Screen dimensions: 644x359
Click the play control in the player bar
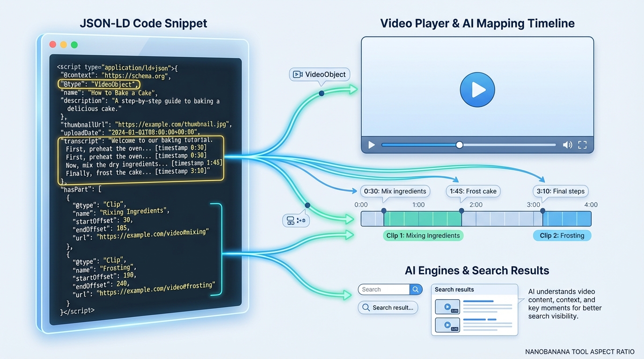(371, 145)
